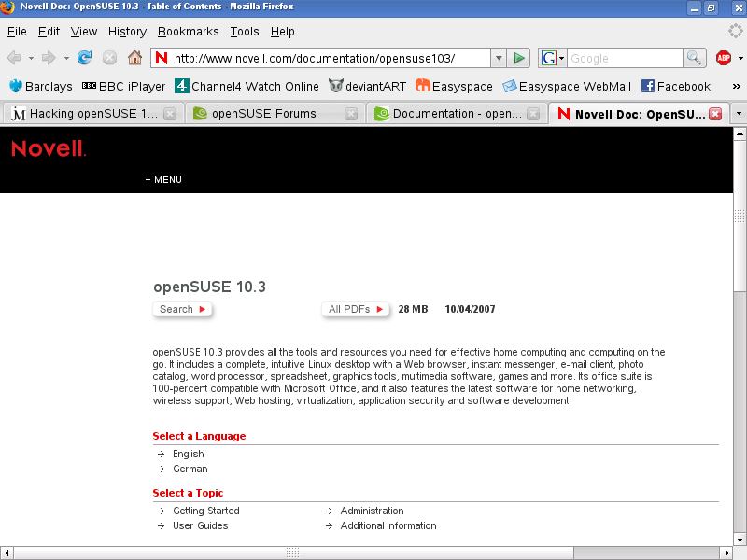Click the Novell logo

coord(49,148)
